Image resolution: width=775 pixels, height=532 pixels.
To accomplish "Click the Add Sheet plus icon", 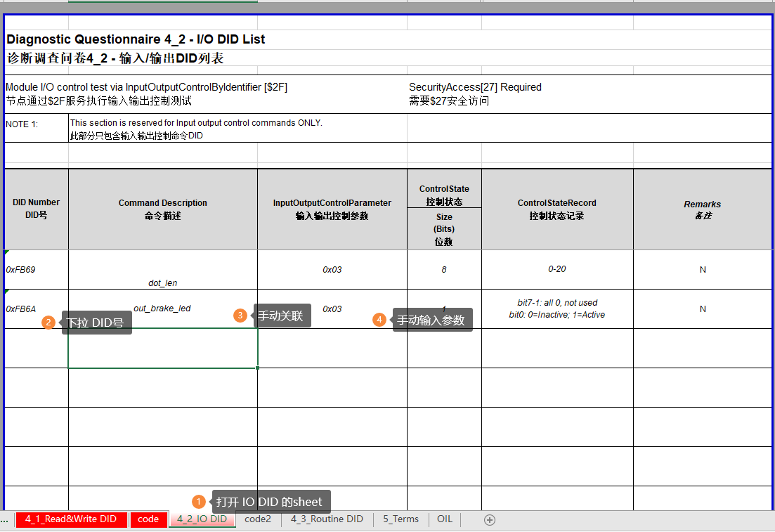I will tap(488, 519).
